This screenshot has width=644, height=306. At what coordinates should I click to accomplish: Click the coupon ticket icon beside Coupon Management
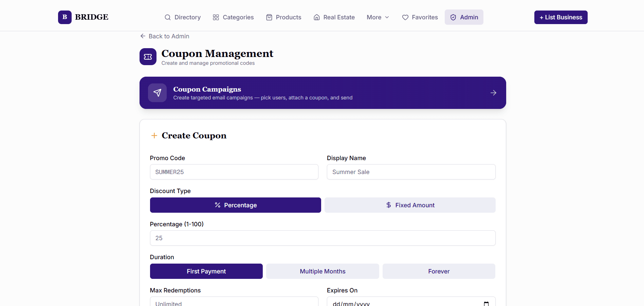tap(148, 57)
